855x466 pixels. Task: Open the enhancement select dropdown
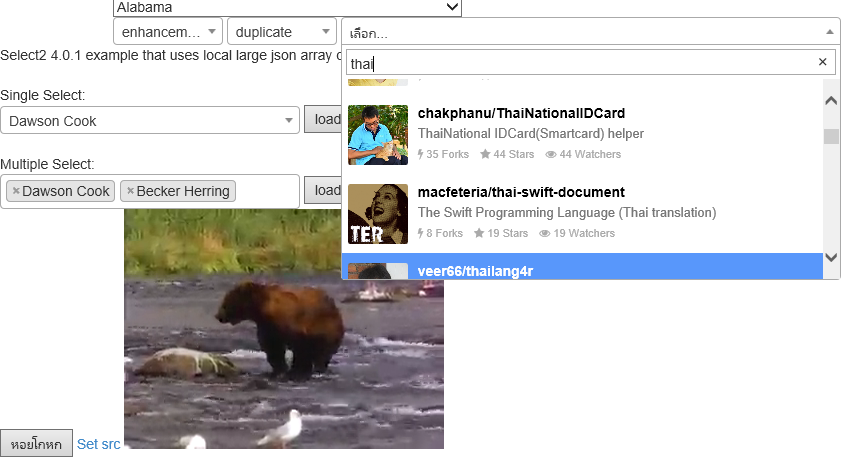click(x=167, y=32)
